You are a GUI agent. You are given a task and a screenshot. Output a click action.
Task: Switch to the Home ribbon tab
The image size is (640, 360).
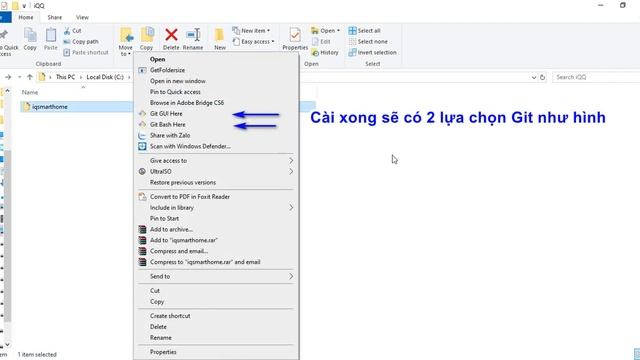pos(26,18)
